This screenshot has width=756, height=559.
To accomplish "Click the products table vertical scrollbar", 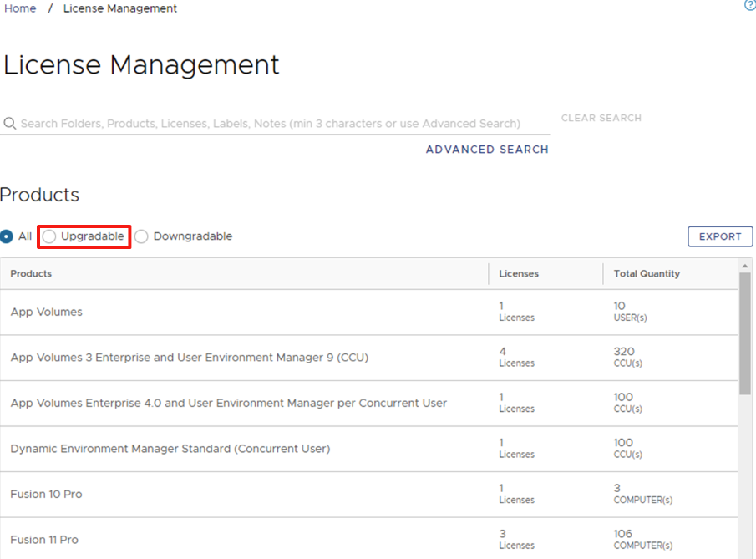I will [x=744, y=334].
